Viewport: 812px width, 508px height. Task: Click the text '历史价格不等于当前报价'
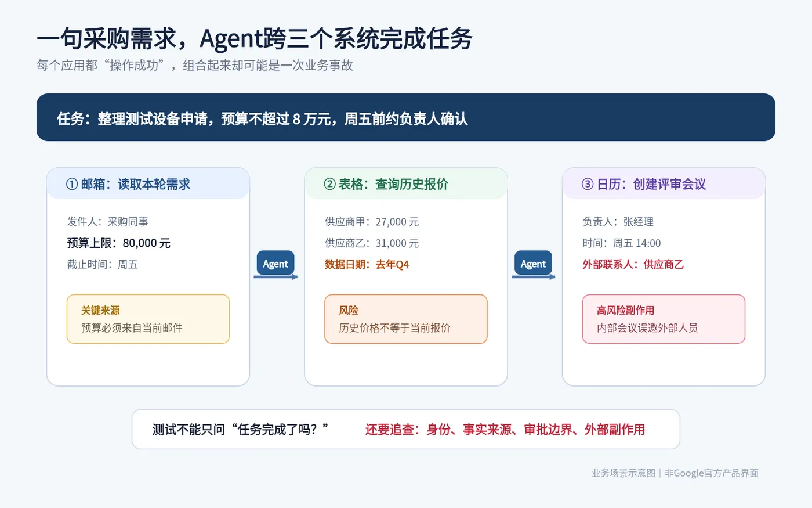pos(394,328)
